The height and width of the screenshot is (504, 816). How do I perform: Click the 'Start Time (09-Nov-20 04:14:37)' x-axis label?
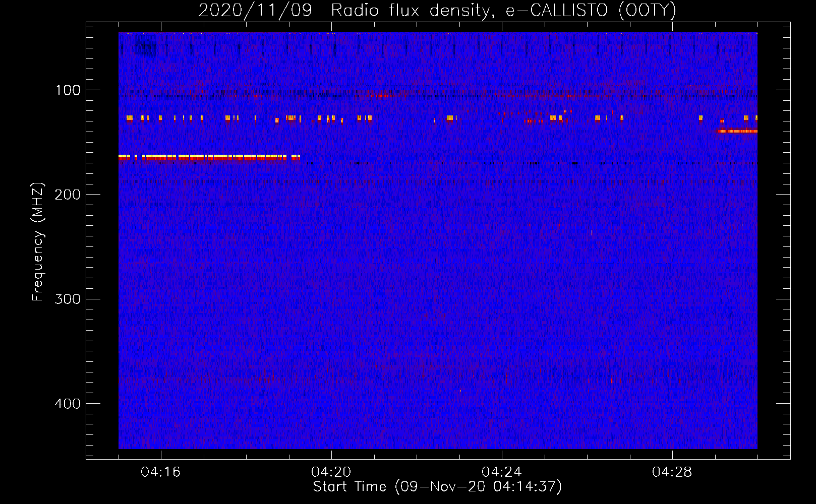point(437,487)
